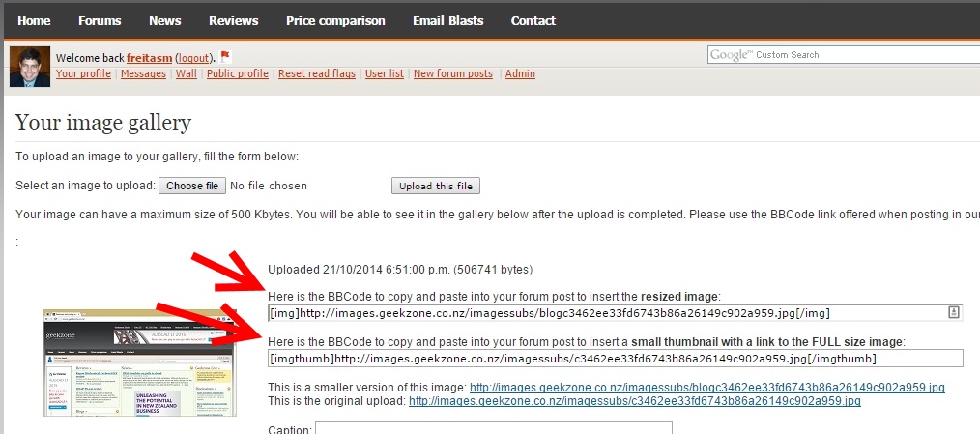Open the Messages link
This screenshot has width=980, height=434.
[143, 73]
